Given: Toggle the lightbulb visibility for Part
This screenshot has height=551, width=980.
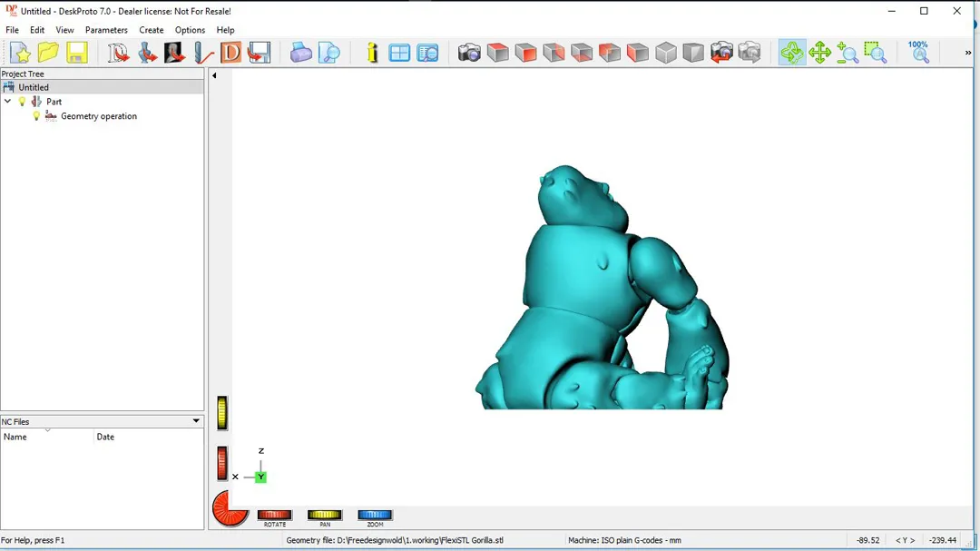Looking at the screenshot, I should (x=23, y=102).
